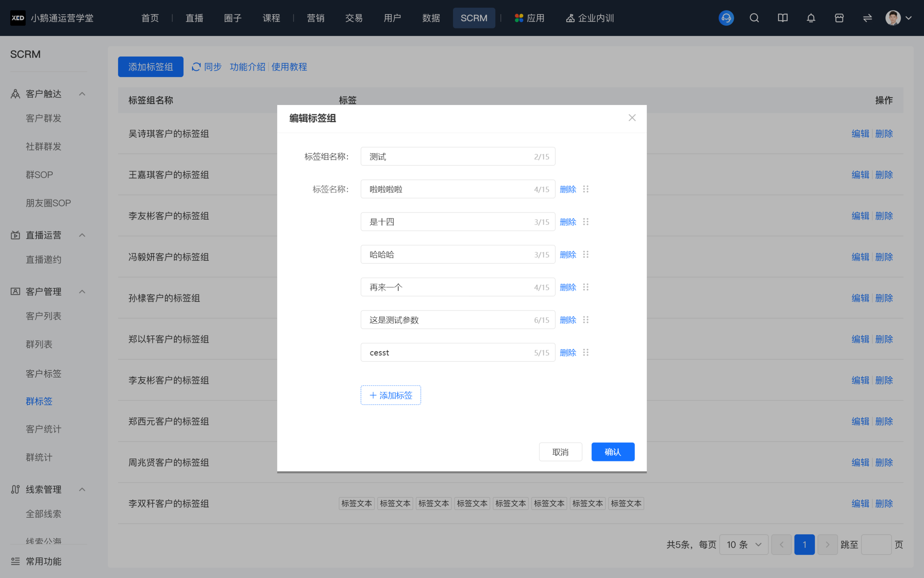924x578 pixels.
Task: Open 使用教程 link
Action: click(289, 67)
